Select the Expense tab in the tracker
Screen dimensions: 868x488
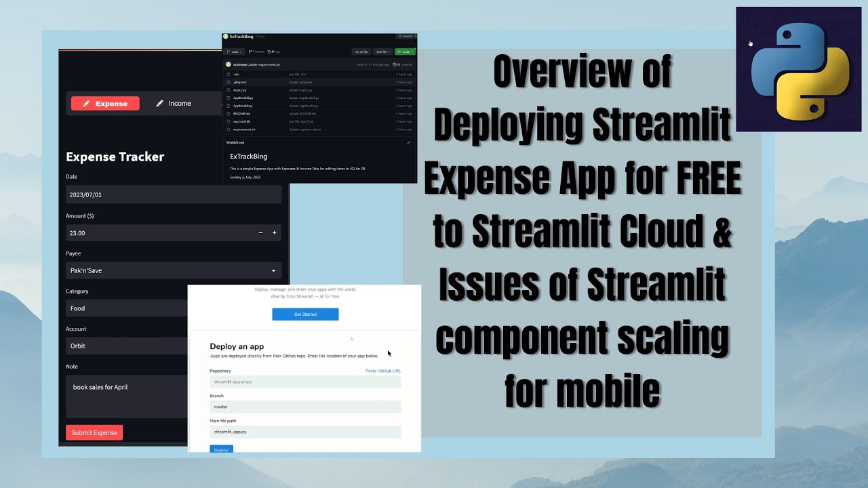tap(105, 104)
